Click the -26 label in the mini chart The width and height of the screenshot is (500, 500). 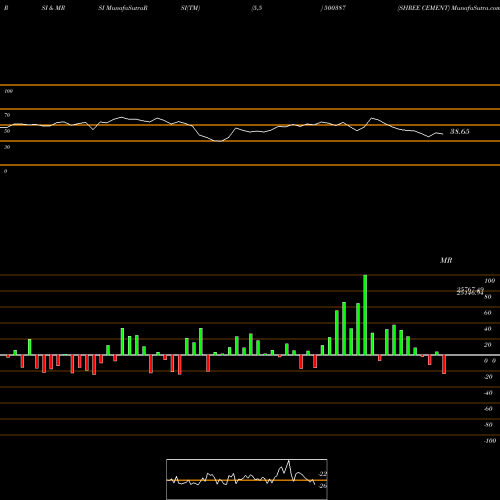(322, 486)
